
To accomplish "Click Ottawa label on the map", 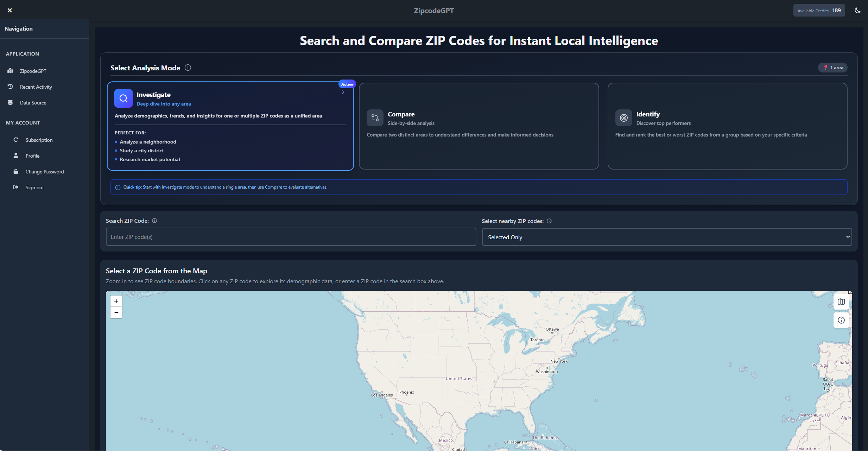I will pyautogui.click(x=552, y=329).
